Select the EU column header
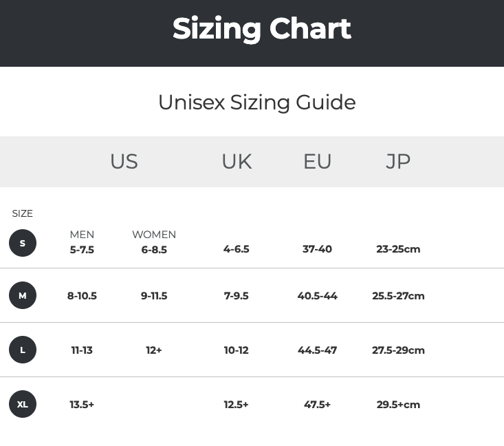 [317, 161]
